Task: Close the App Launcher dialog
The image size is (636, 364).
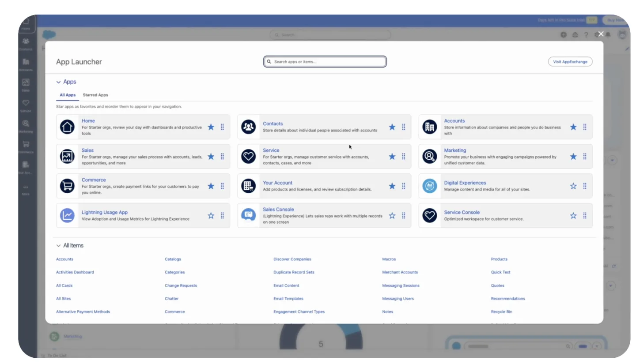Action: point(601,34)
